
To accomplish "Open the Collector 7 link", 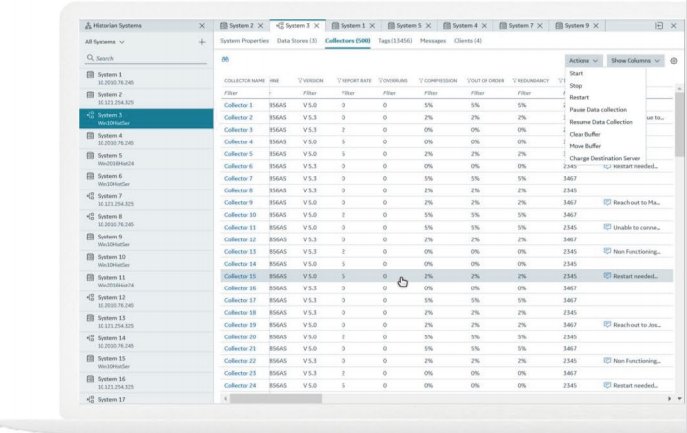I will point(238,178).
